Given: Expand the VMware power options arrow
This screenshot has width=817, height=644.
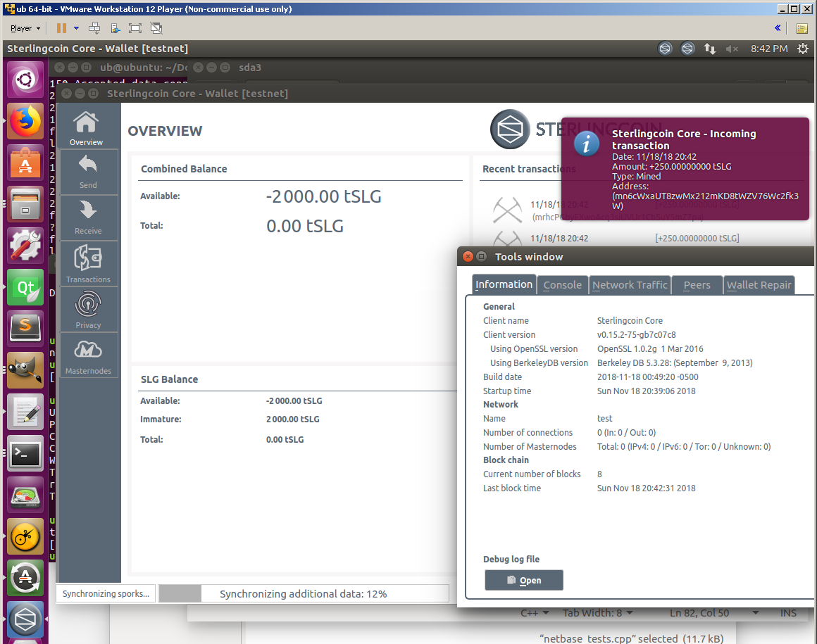Looking at the screenshot, I should tap(76, 28).
